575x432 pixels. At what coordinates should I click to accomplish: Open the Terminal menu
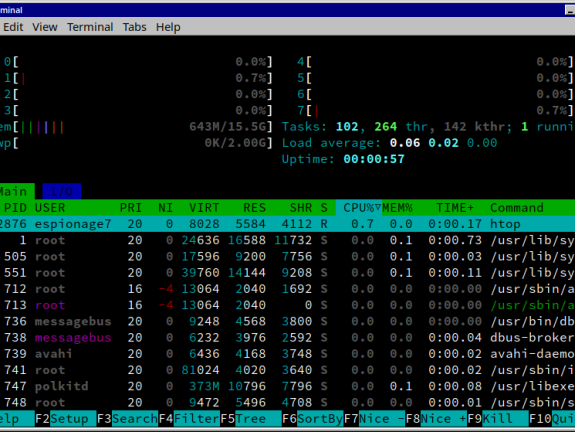90,27
